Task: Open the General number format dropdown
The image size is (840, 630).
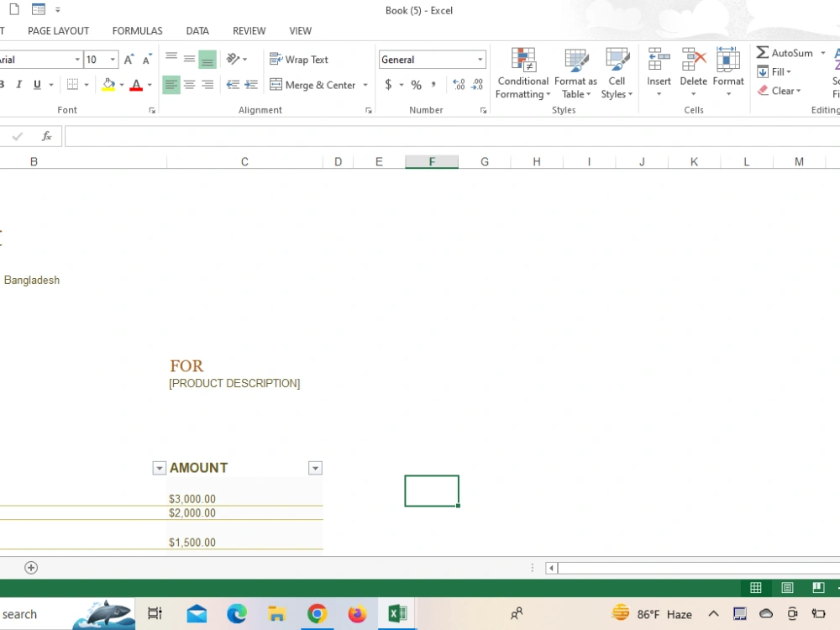Action: point(480,60)
